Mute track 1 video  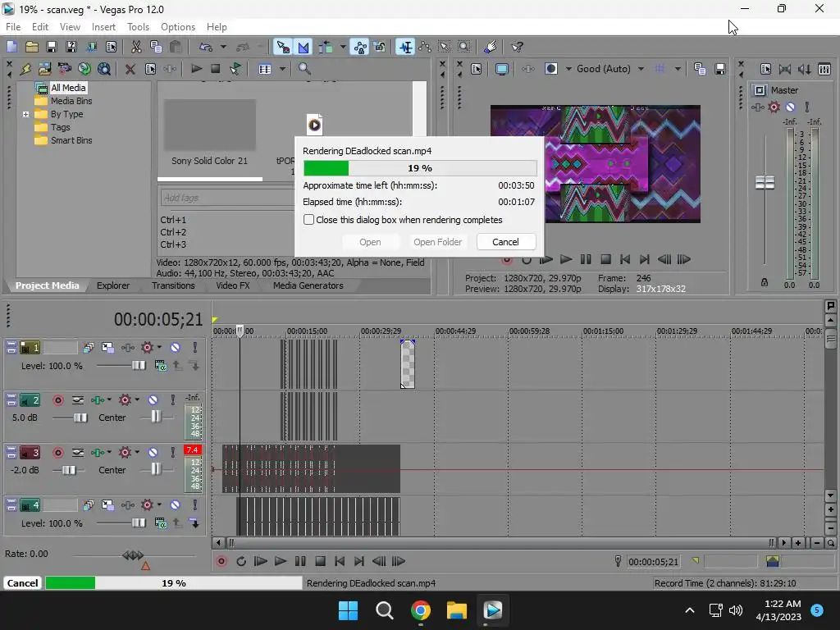[176, 348]
